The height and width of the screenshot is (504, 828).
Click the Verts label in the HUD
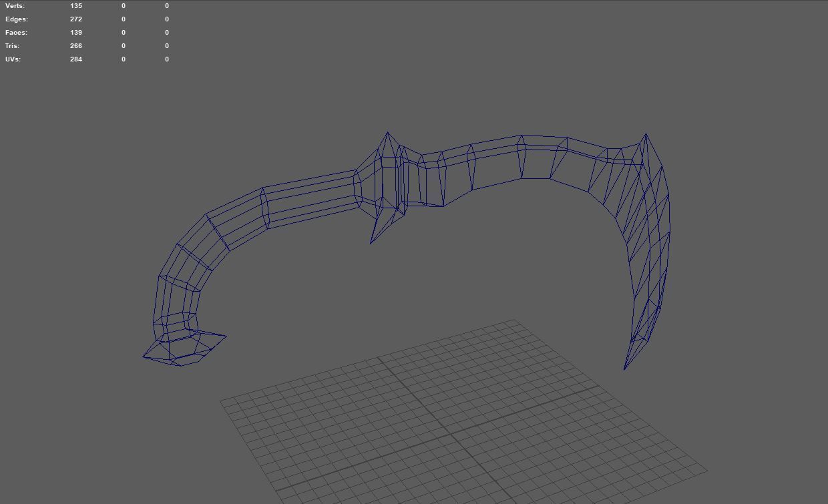point(16,5)
